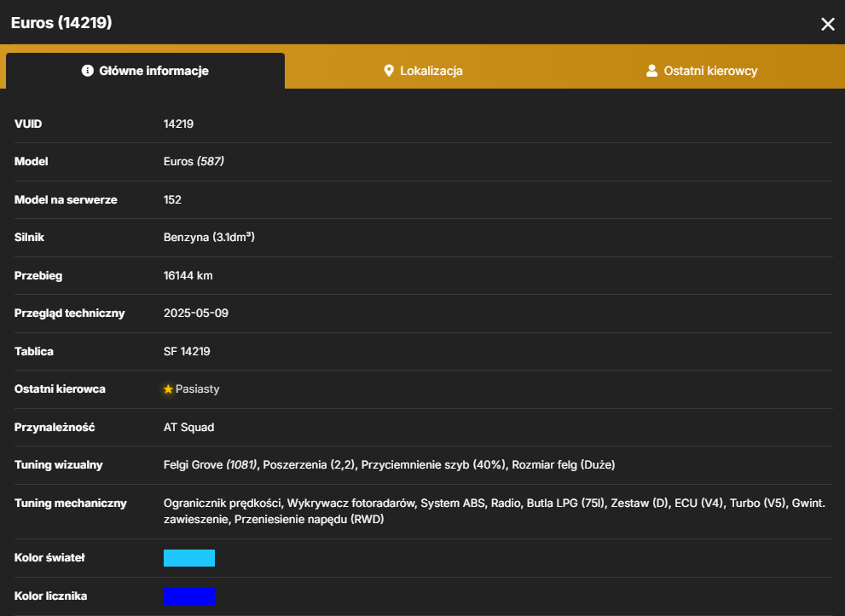Click the Kolor świateł label
Screen dimensions: 845x616
[49, 558]
